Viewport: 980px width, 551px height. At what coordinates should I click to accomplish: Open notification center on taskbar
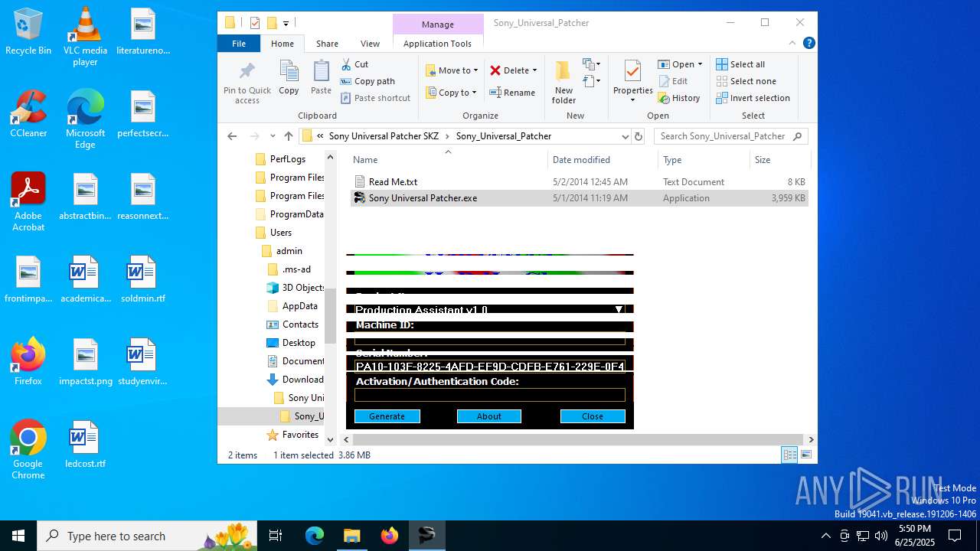(955, 536)
